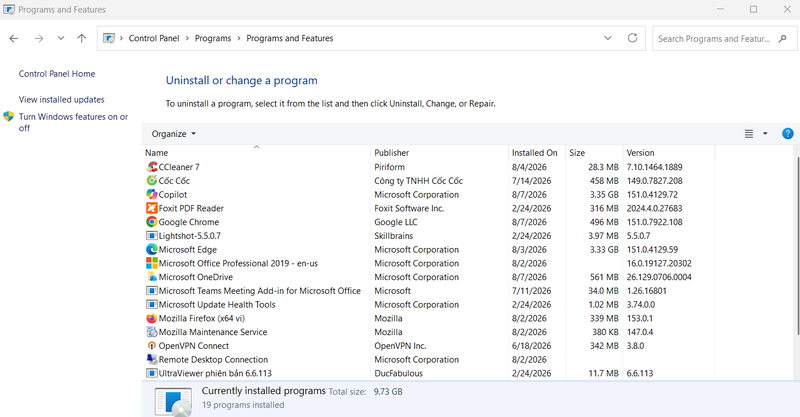Open help with the blue question mark
This screenshot has height=417, width=800.
[x=787, y=134]
